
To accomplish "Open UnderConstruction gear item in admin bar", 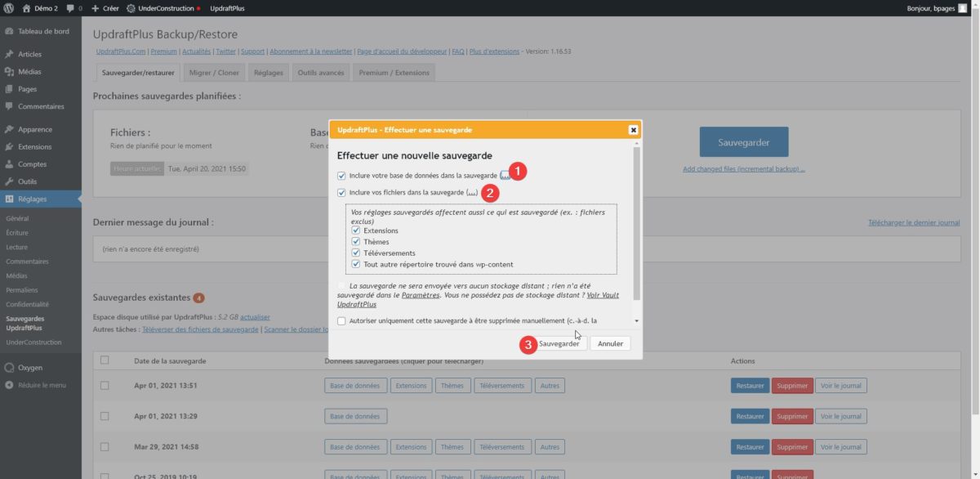I will (163, 8).
